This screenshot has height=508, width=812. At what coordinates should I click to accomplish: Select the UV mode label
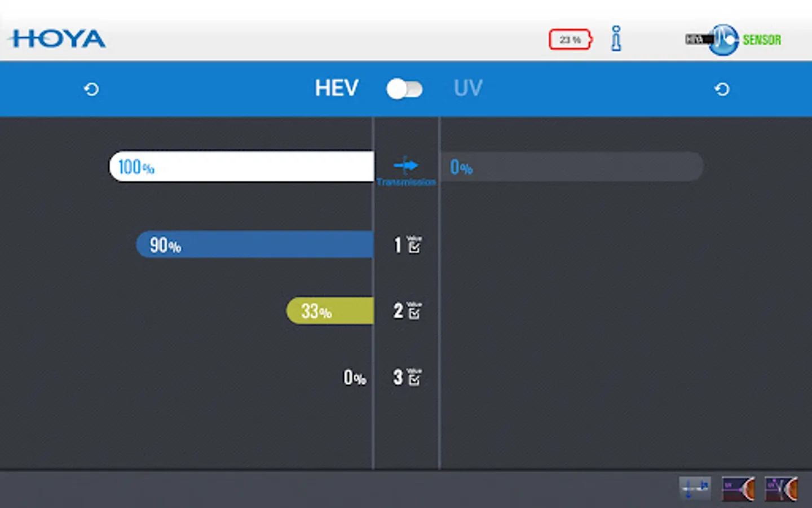[x=468, y=89]
